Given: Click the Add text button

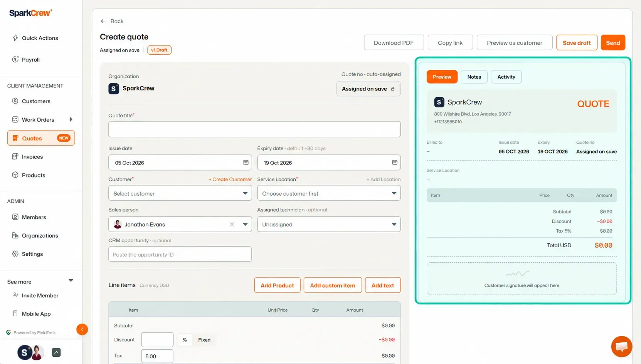Looking at the screenshot, I should click(383, 285).
